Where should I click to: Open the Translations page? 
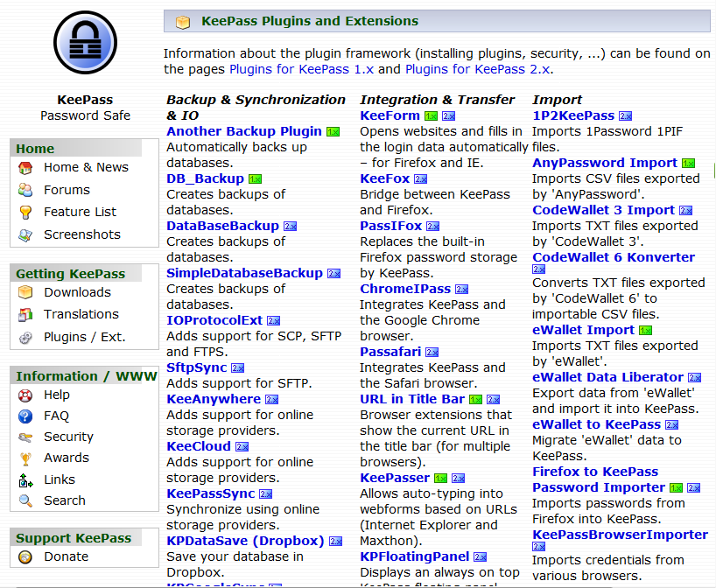(81, 314)
